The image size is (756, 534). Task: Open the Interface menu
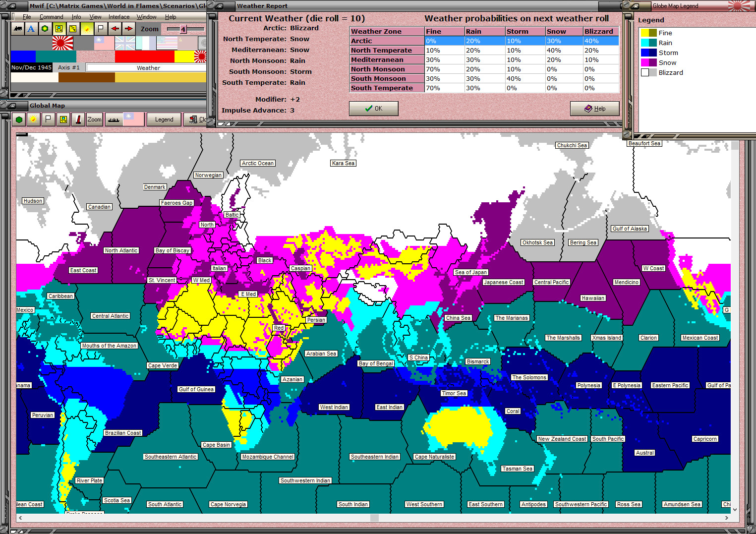(119, 17)
